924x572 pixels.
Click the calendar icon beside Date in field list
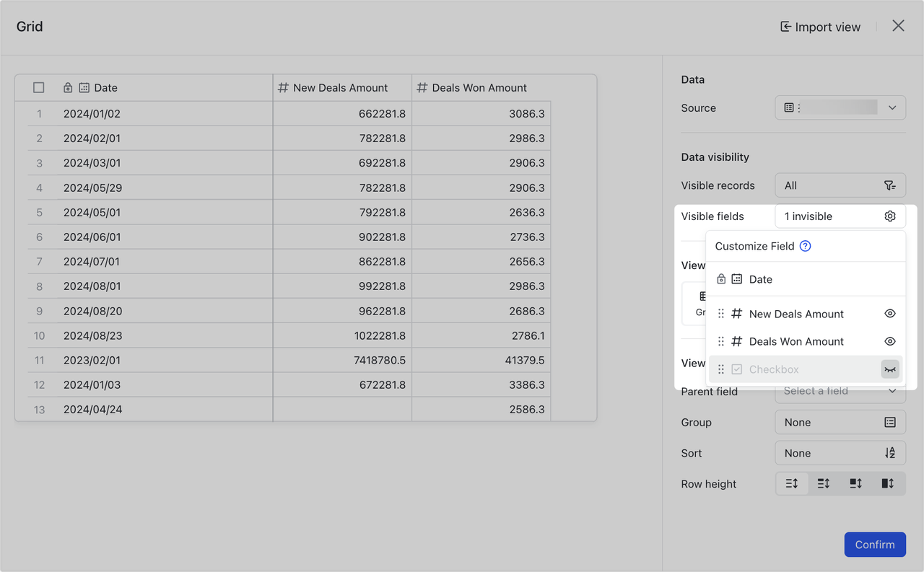click(737, 279)
